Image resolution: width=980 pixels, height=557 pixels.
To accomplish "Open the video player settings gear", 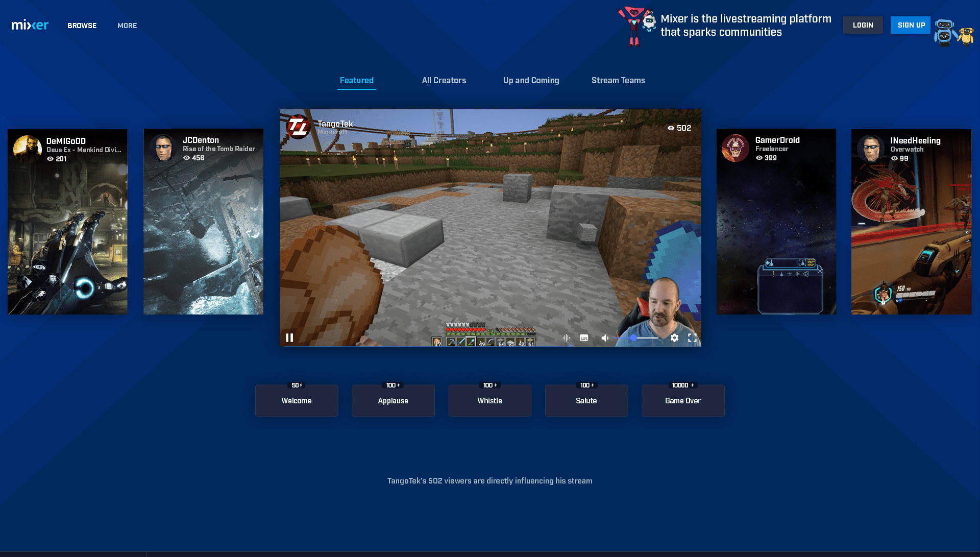I will pyautogui.click(x=674, y=337).
